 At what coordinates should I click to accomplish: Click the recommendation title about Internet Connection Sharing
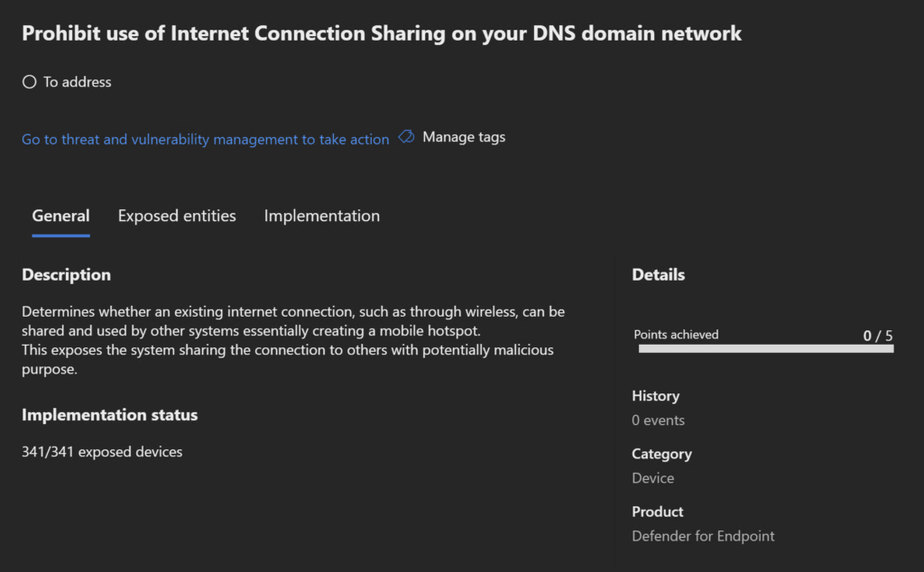[381, 33]
